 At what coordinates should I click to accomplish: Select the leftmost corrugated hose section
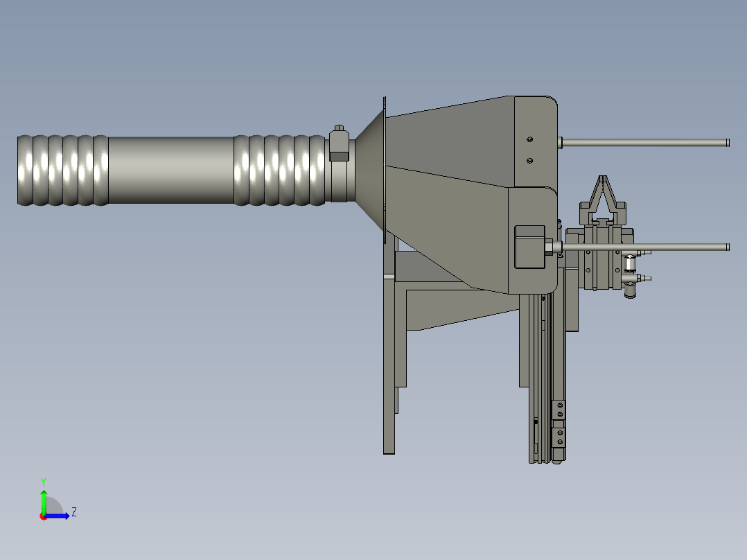63,170
